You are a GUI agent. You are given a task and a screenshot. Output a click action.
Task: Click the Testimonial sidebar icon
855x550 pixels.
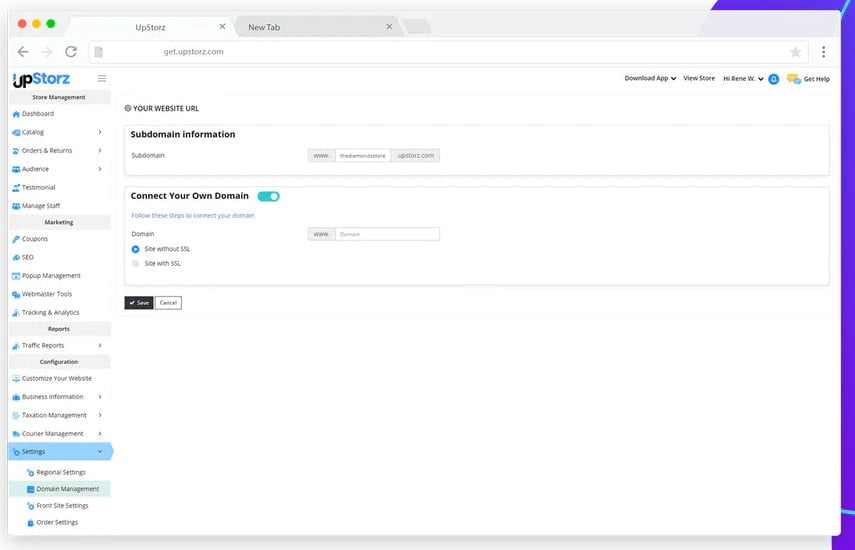[16, 188]
